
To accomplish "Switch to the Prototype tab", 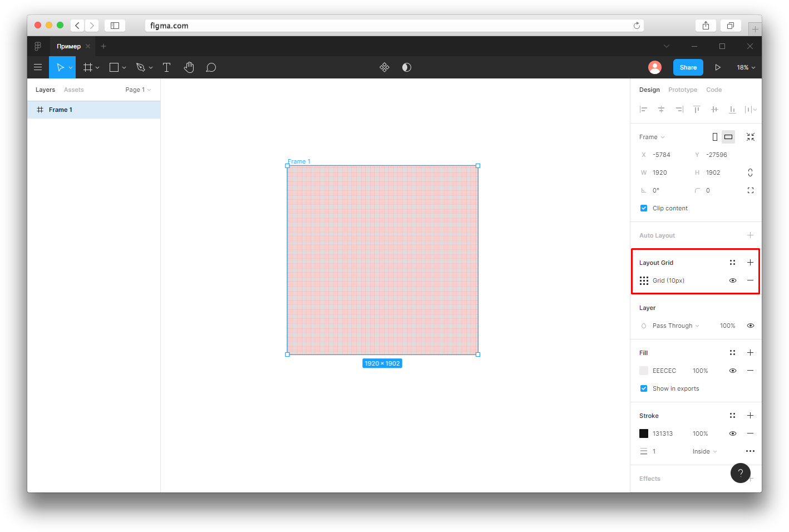I will (683, 90).
